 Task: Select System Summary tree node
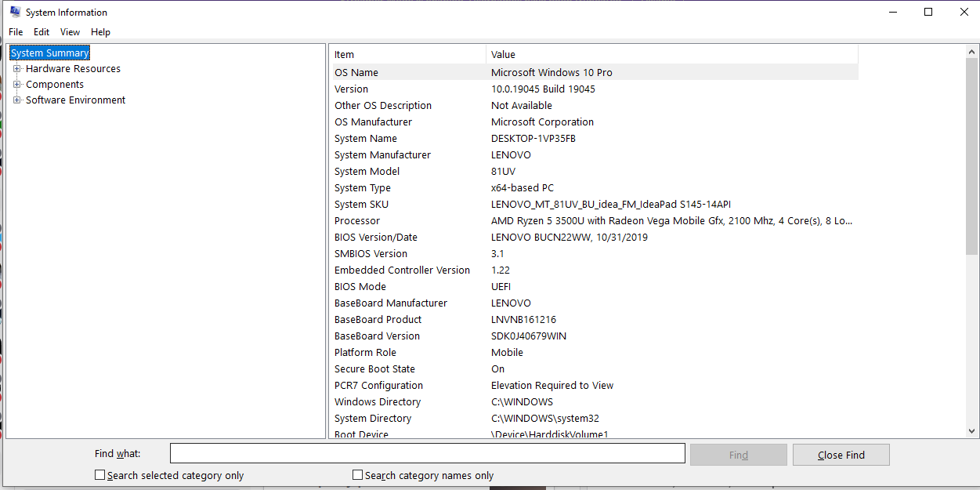coord(50,53)
